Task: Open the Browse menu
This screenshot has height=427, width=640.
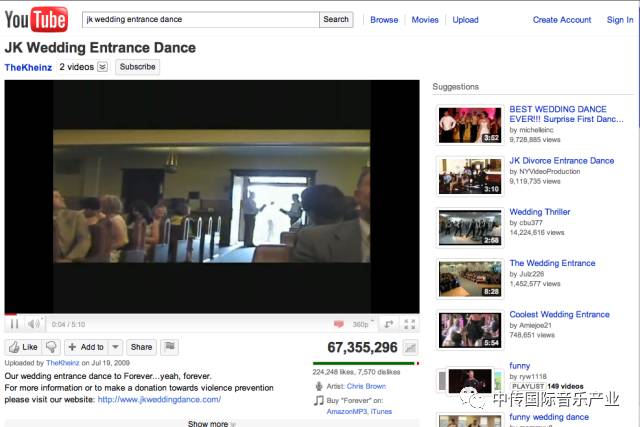Action: pyautogui.click(x=384, y=20)
